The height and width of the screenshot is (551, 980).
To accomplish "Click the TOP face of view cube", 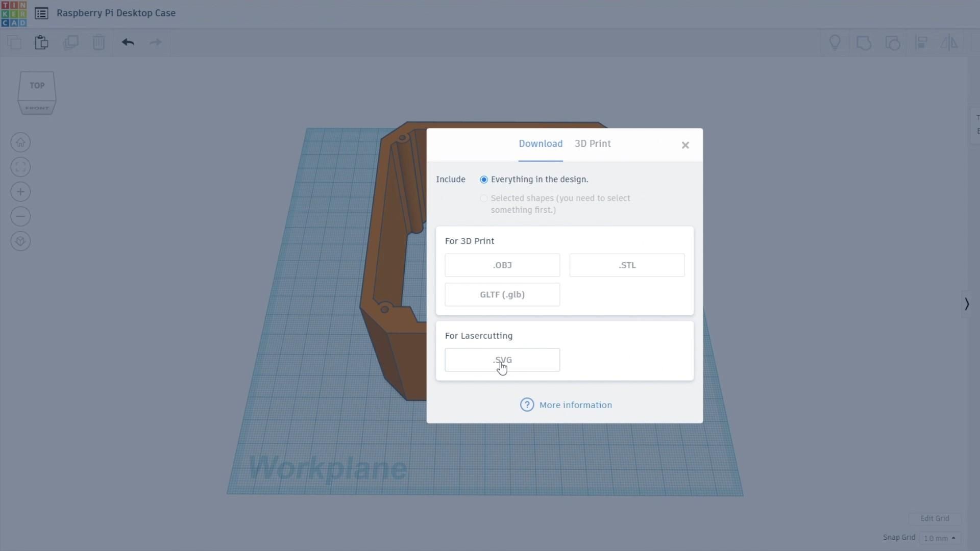I will point(37,86).
